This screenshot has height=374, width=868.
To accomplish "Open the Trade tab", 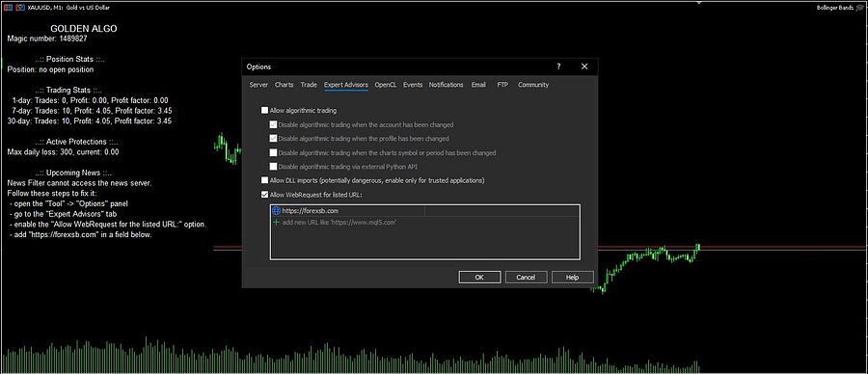I will pyautogui.click(x=309, y=85).
